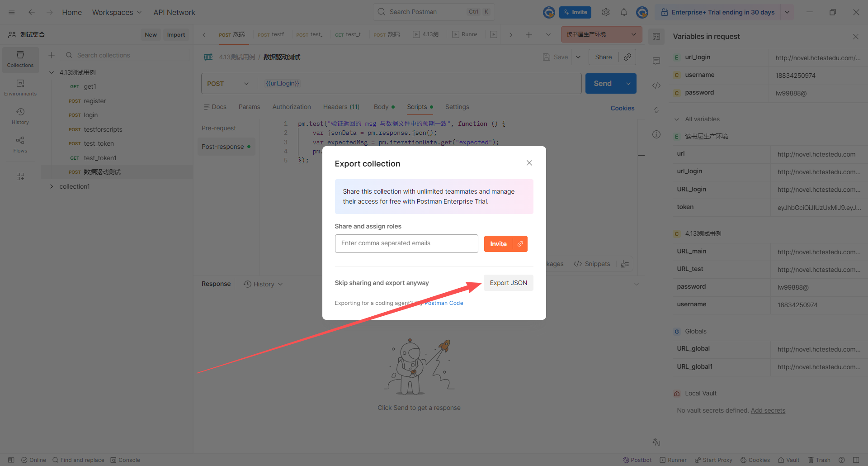Go forward with the right arrow

pyautogui.click(x=50, y=12)
